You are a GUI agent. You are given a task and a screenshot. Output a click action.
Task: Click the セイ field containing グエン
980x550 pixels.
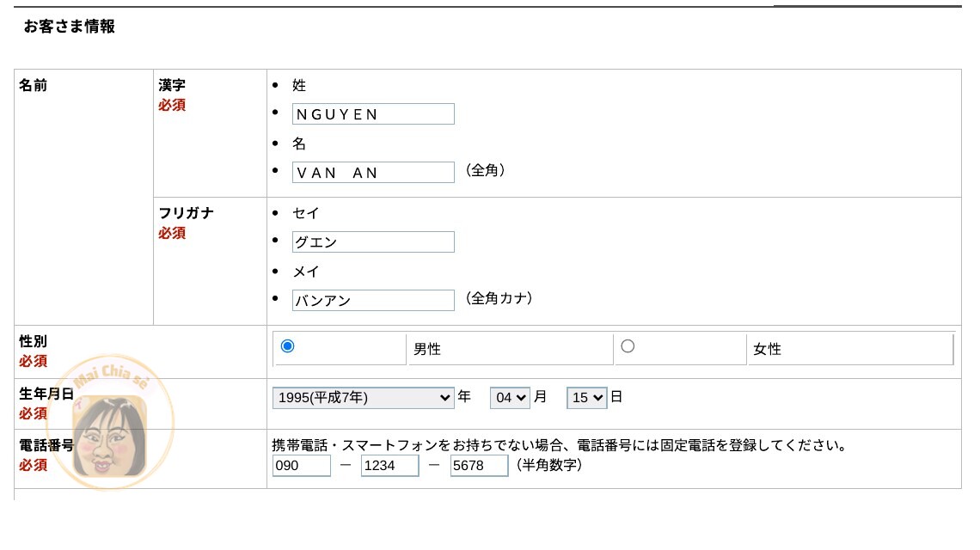click(373, 241)
